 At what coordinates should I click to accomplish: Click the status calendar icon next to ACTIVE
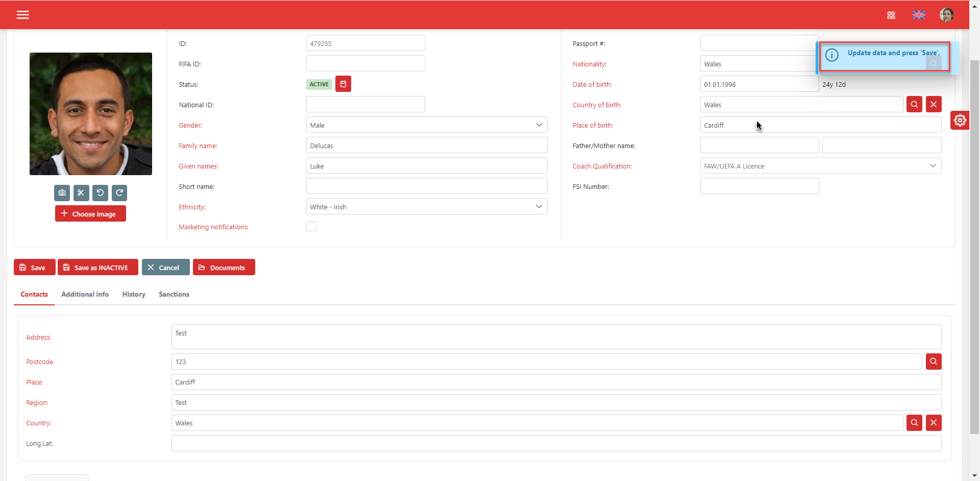click(343, 84)
